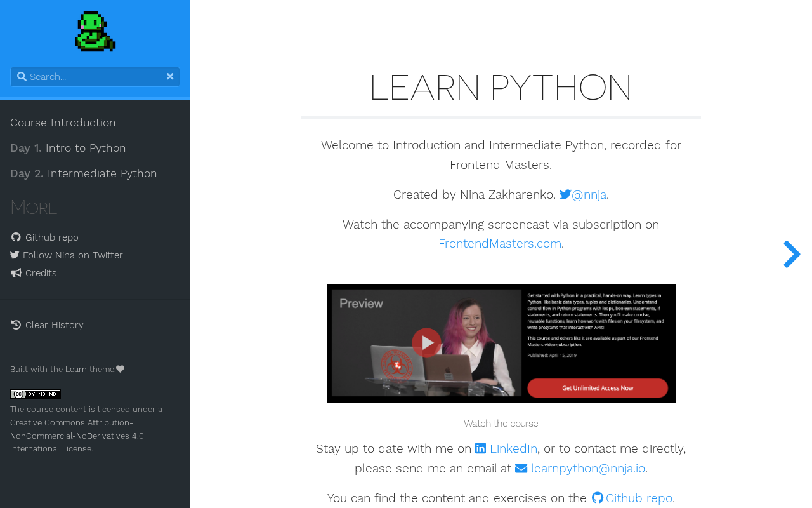Viewport: 812px width, 508px height.
Task: Go to the next page chevron arrow
Action: pos(792,254)
